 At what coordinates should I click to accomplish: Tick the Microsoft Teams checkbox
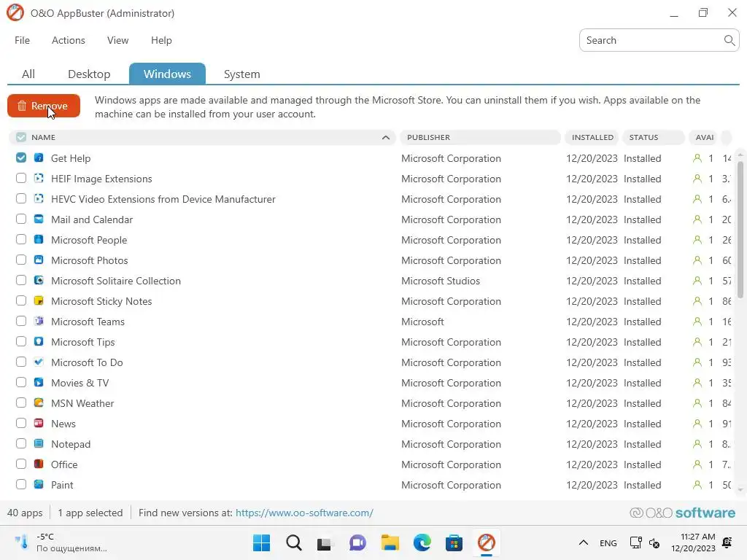[x=21, y=321]
